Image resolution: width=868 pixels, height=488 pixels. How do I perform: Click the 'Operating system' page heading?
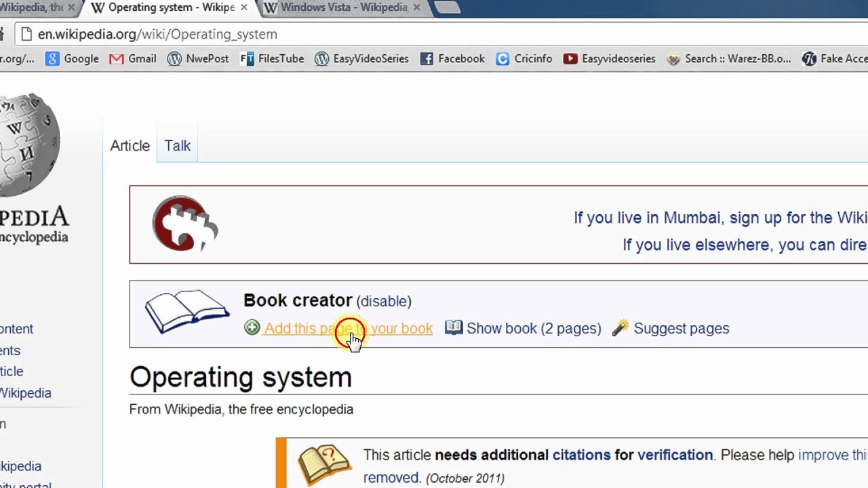241,378
